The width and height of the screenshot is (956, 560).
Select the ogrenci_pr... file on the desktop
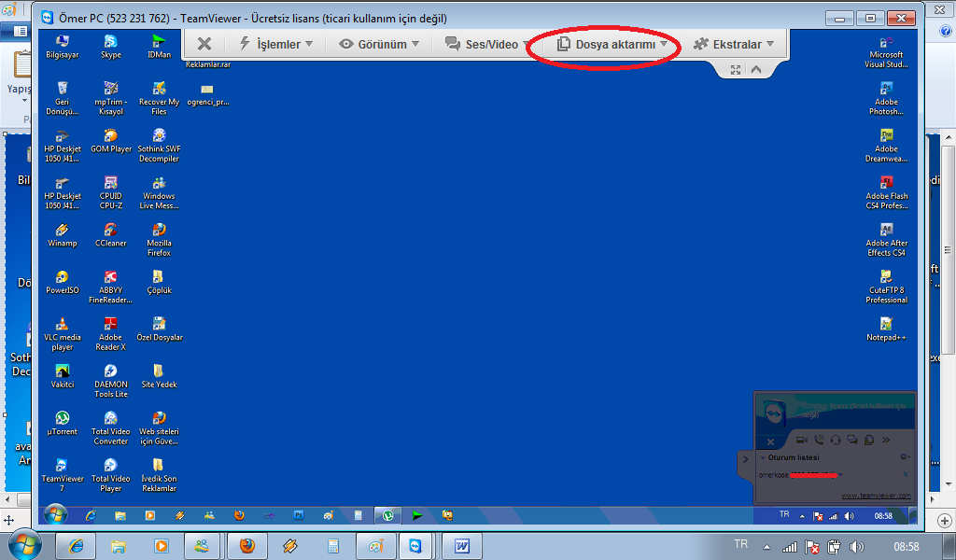point(208,94)
